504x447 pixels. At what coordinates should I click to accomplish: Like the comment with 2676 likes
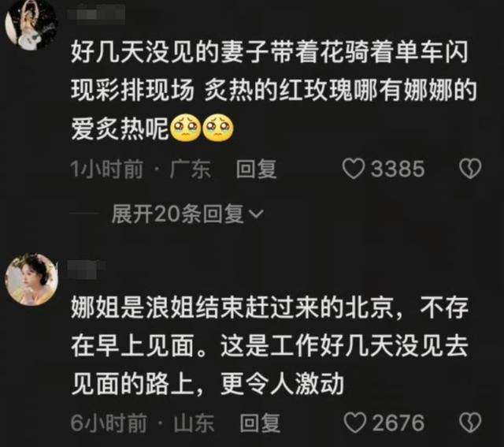355,423
